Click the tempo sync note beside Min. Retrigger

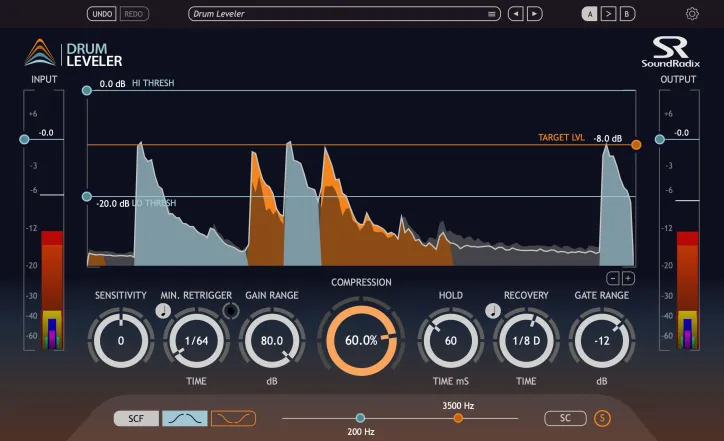point(163,310)
